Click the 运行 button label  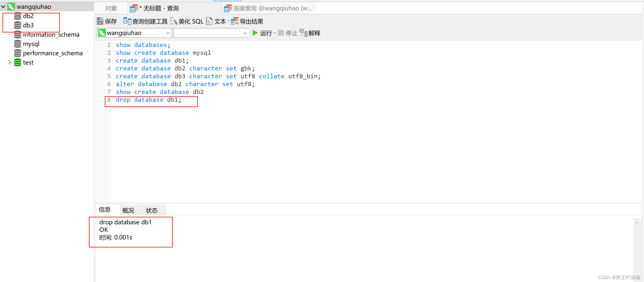coord(266,33)
